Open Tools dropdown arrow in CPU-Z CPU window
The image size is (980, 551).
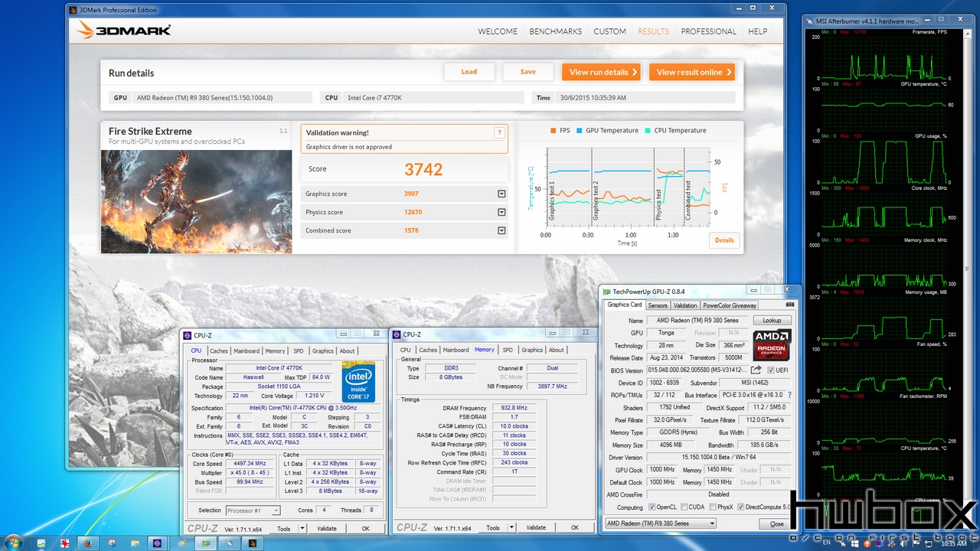tap(302, 528)
